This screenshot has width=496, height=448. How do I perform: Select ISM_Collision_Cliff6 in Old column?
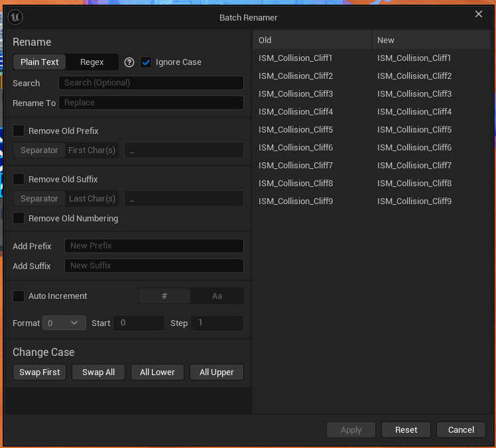pyautogui.click(x=296, y=147)
